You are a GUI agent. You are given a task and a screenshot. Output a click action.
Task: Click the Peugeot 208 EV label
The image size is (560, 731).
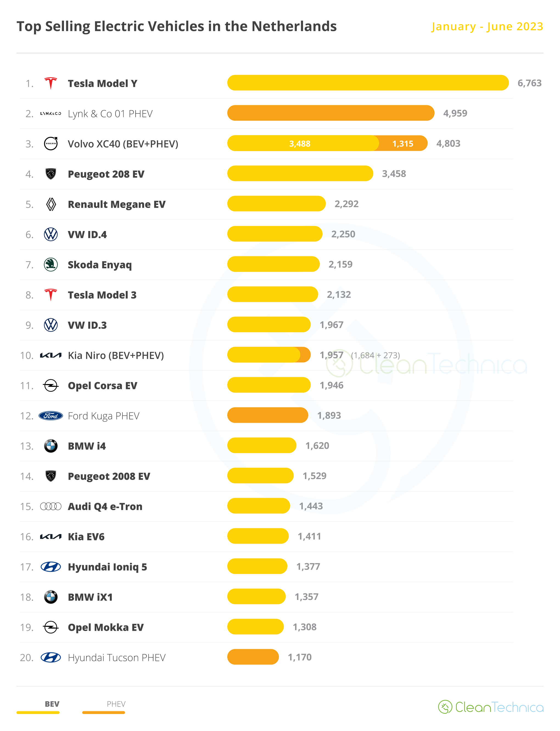point(106,174)
